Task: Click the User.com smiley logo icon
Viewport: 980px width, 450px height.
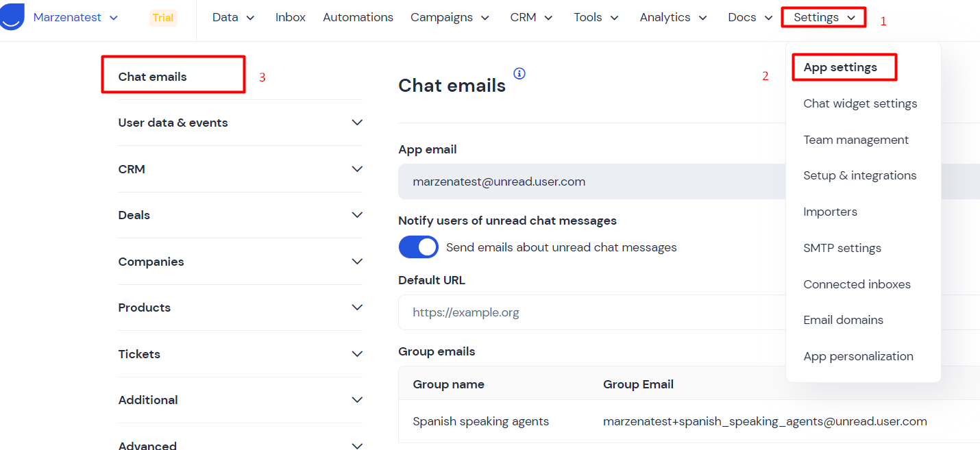Action: tap(12, 17)
